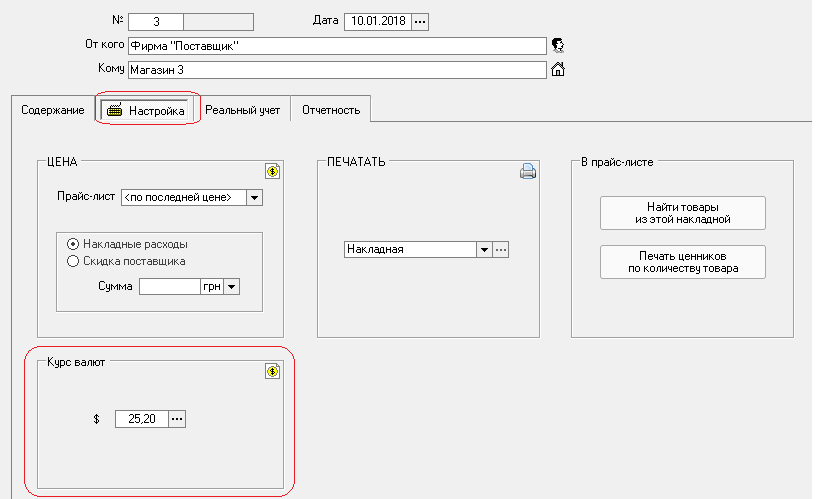Click Печать ценников по количеству товара button
Viewport: 819px width, 499px height.
tap(682, 262)
